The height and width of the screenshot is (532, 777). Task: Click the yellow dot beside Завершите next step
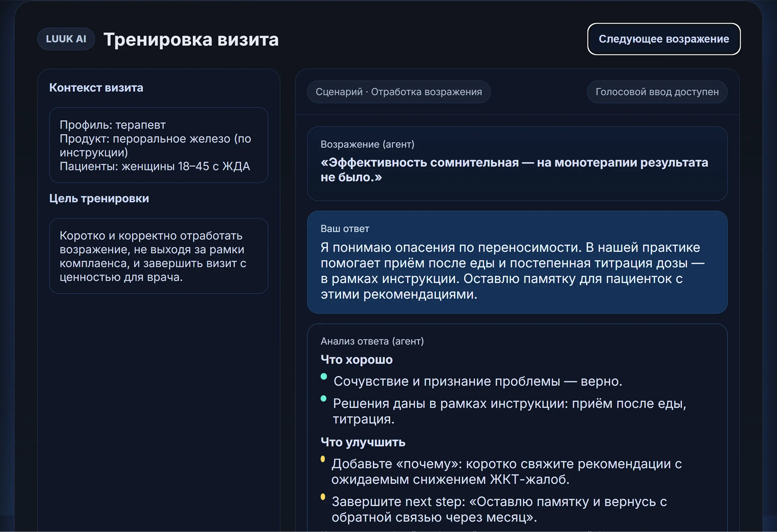pos(323,497)
